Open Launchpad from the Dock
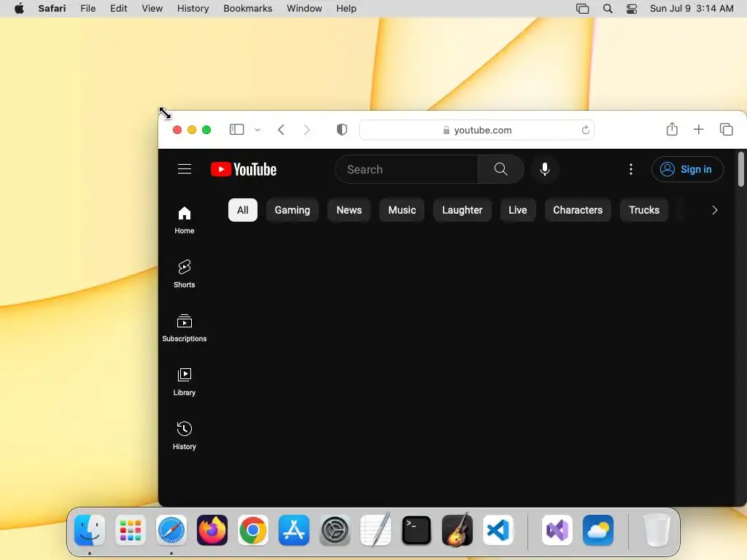 click(x=131, y=529)
